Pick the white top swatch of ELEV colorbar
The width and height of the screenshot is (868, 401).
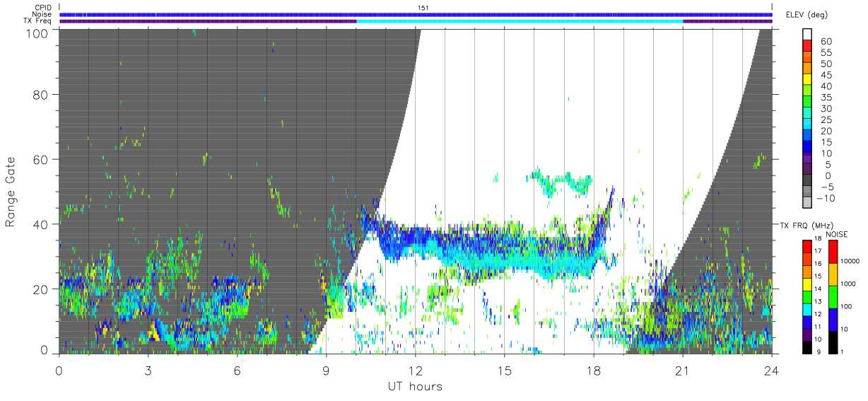(x=808, y=34)
